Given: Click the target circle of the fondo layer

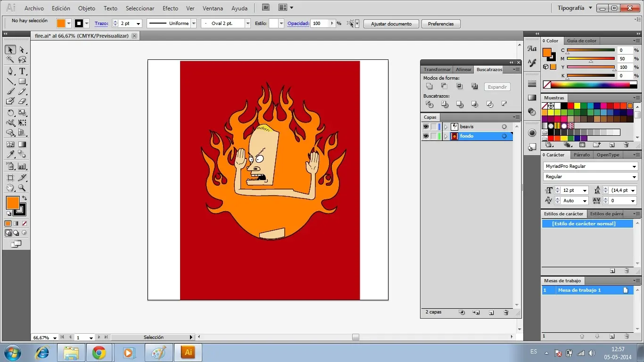Looking at the screenshot, I should [x=504, y=136].
